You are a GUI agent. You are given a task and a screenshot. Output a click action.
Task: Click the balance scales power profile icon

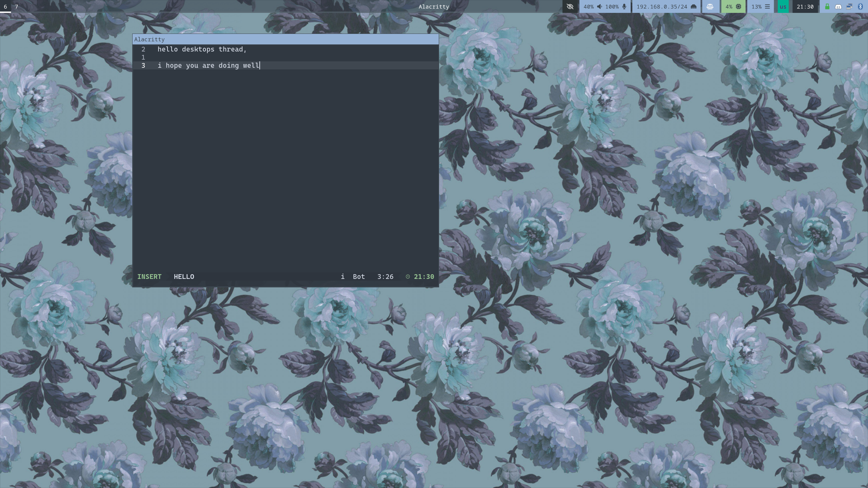(710, 6)
